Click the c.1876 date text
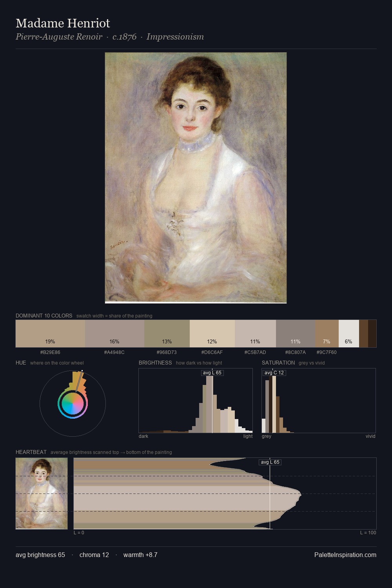Viewport: 392px width, 588px height. (125, 37)
